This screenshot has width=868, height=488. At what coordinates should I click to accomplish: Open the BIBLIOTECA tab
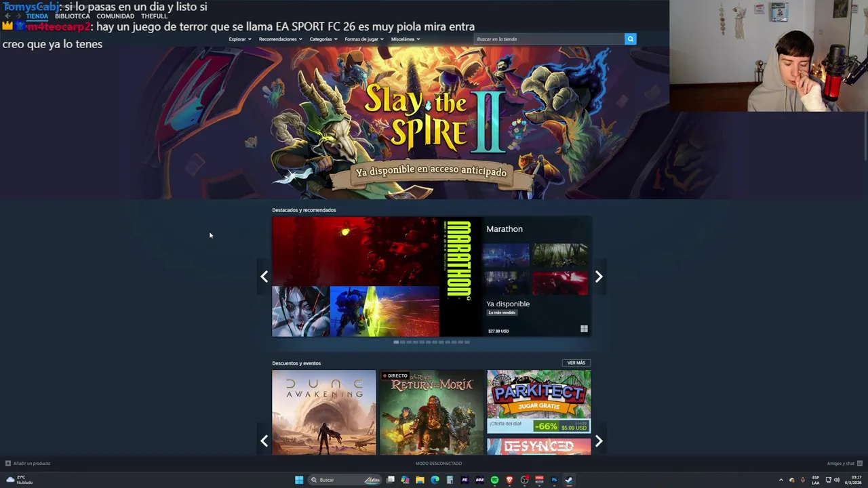73,16
